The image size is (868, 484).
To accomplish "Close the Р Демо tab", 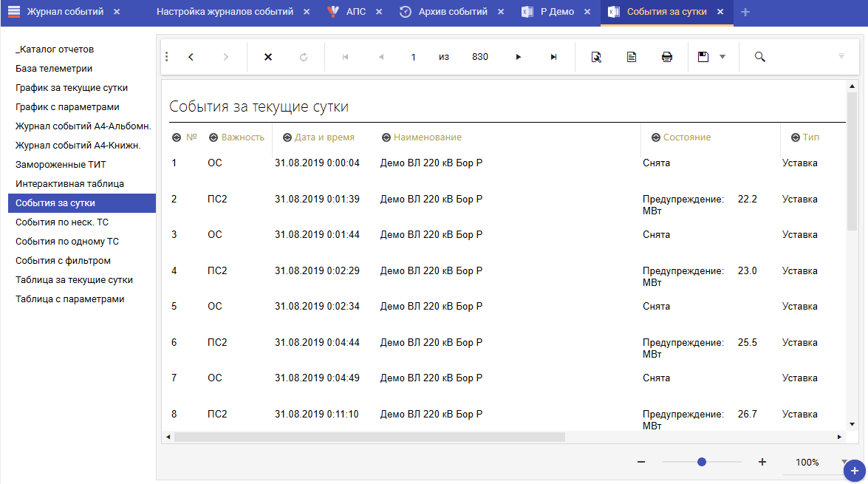I will tap(587, 12).
